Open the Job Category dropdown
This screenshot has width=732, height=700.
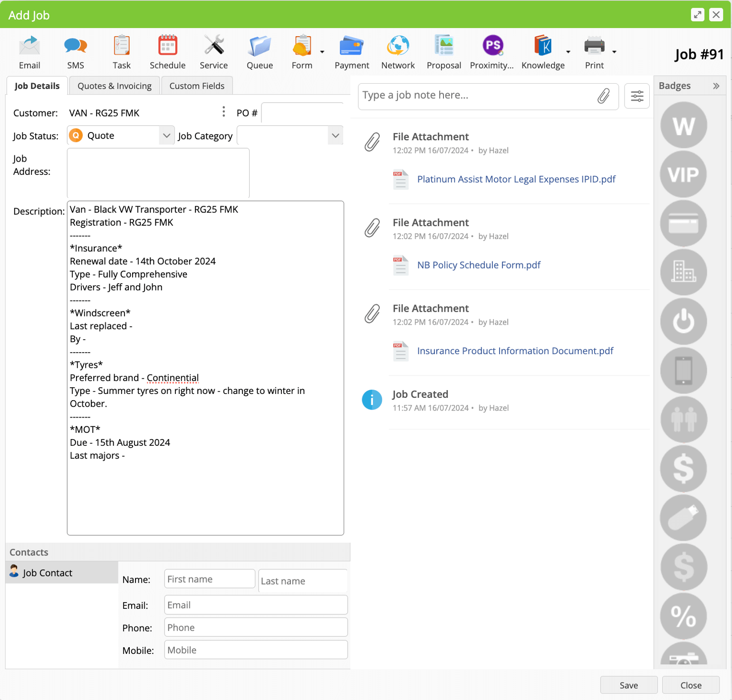(335, 136)
